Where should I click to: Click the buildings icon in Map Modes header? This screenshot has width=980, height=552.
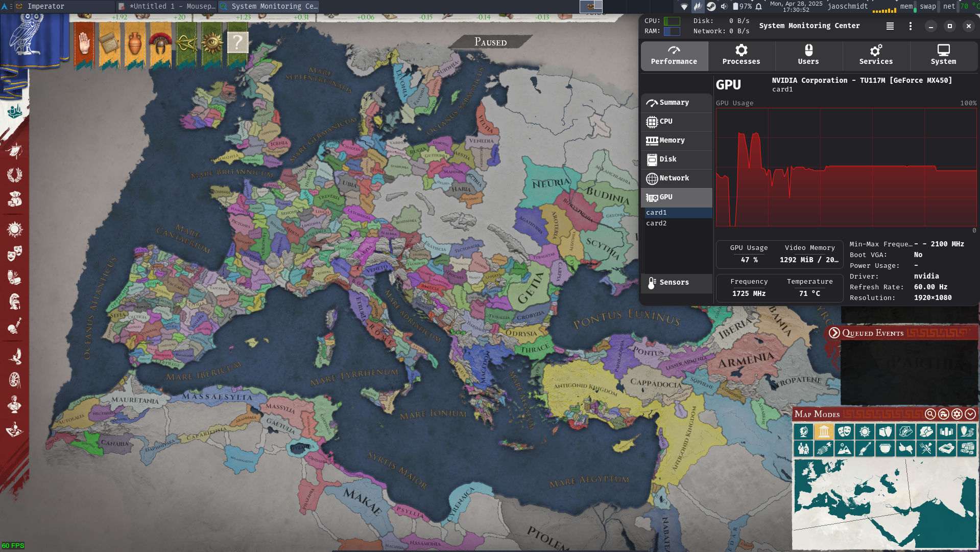pyautogui.click(x=944, y=414)
